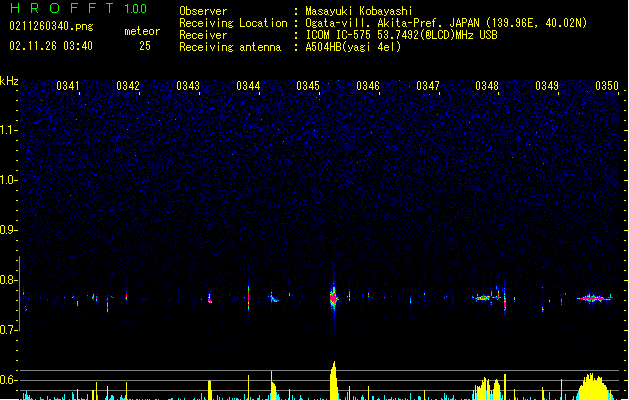Click the 0350 time marker

click(607, 86)
